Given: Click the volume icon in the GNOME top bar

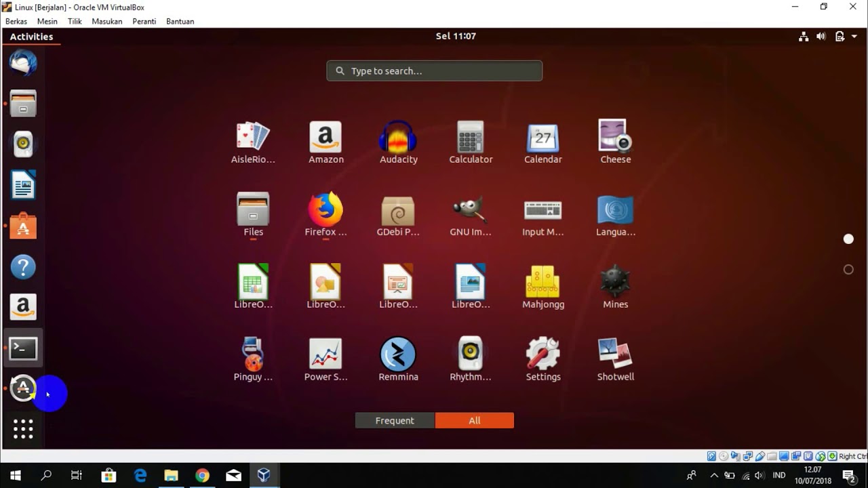Looking at the screenshot, I should point(821,37).
